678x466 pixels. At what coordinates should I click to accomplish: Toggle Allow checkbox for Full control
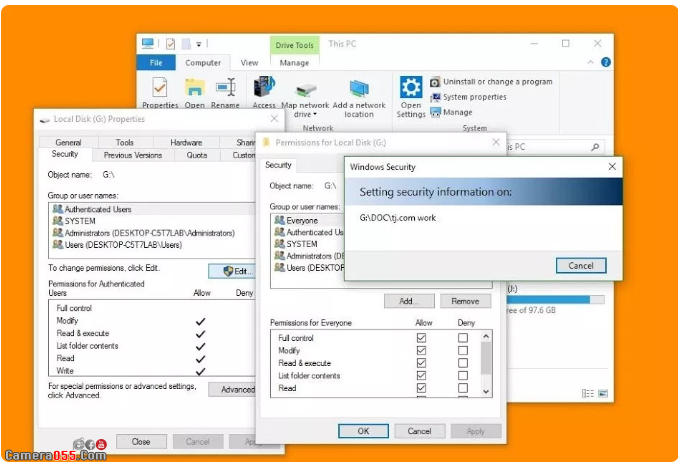click(x=421, y=338)
